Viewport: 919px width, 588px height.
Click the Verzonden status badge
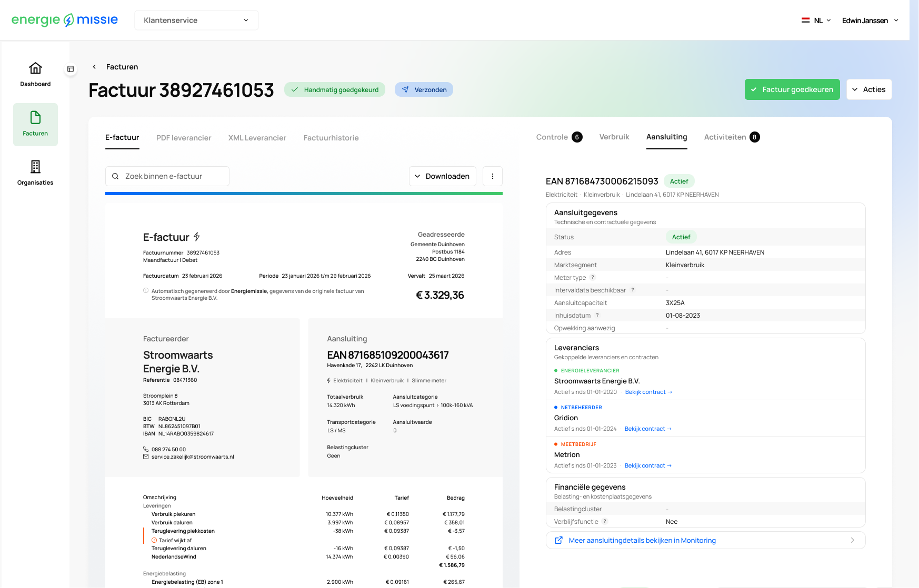tap(424, 89)
